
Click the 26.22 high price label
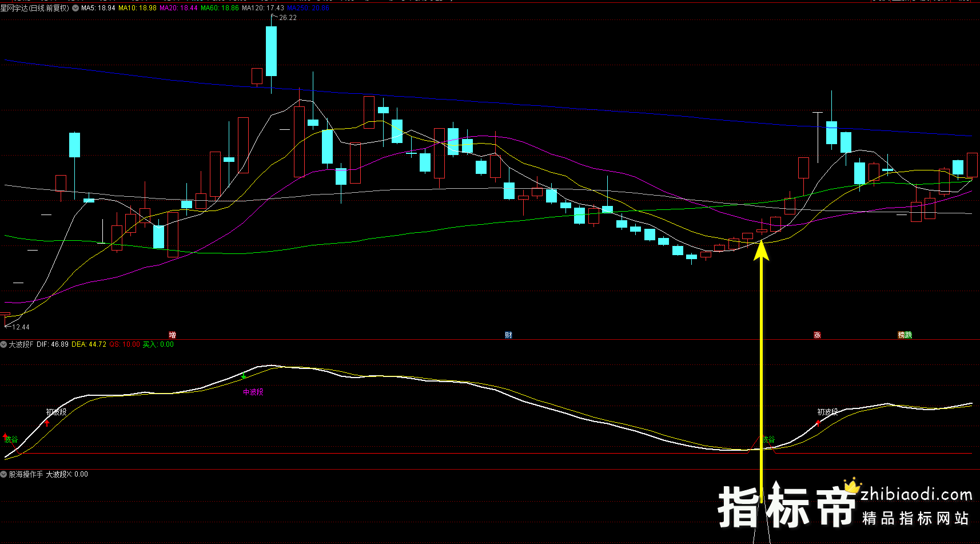pyautogui.click(x=288, y=18)
